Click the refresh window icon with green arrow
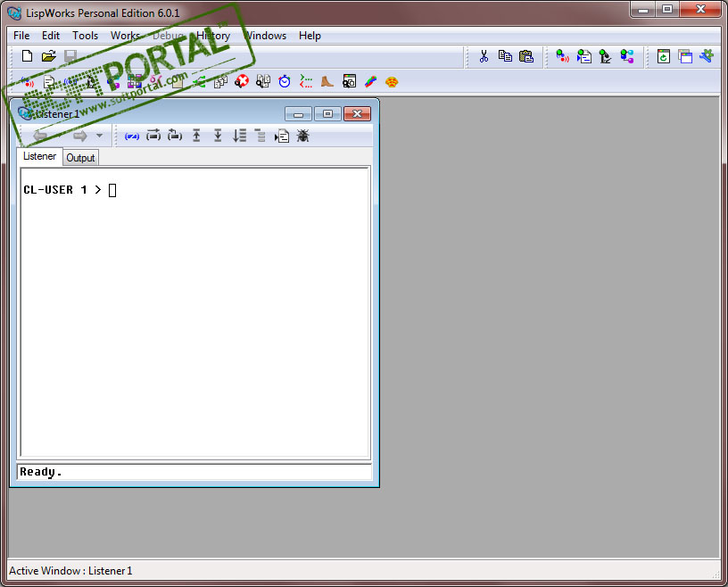The width and height of the screenshot is (728, 587). (x=664, y=56)
